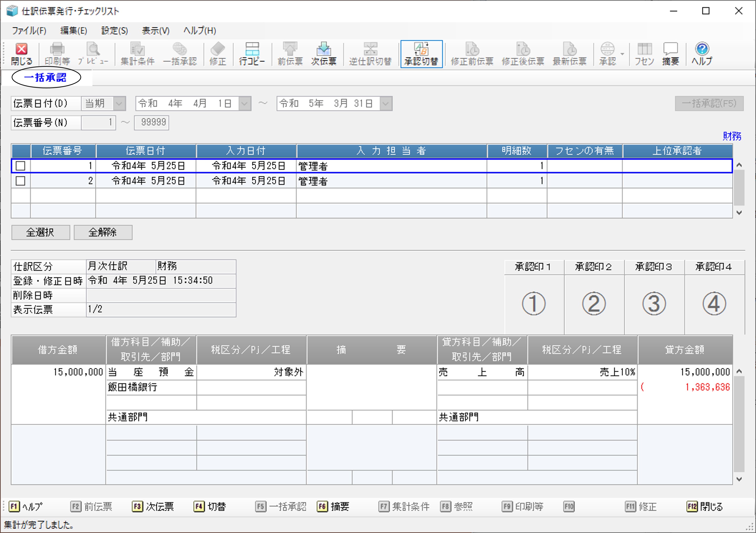Viewport: 756px width, 533px height.
Task: Click the 伝票日付 column header
Action: [146, 151]
